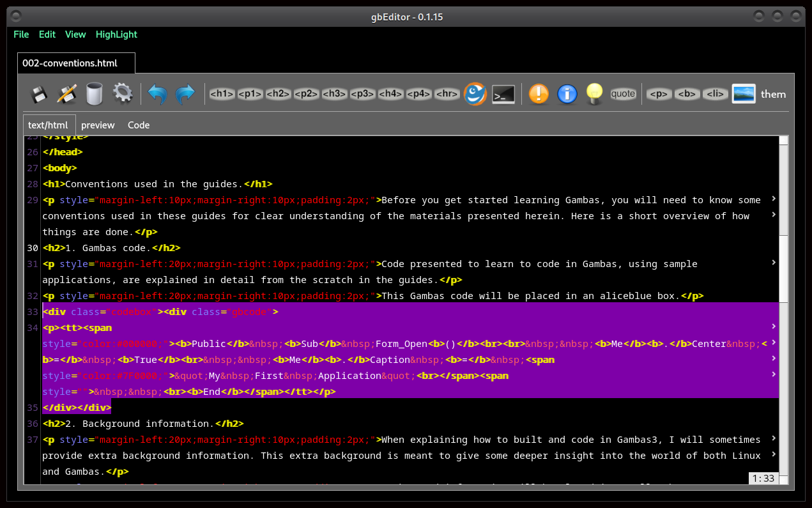Select the 002-conventions.html file tab
812x508 pixels.
(70, 63)
